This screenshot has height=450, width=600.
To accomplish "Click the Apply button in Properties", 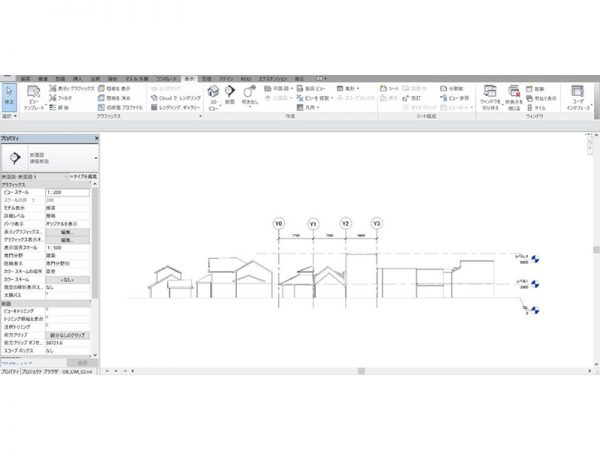I will click(x=82, y=362).
